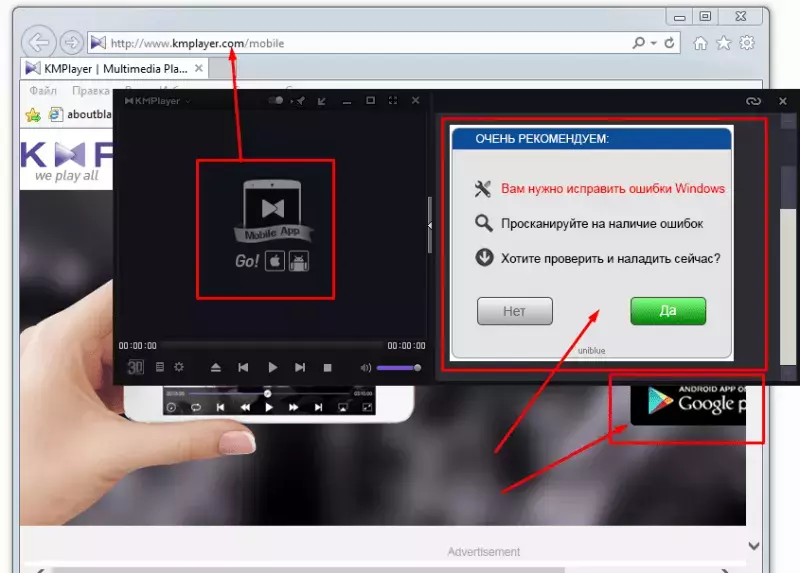Skip to previous track in KMPlayer
This screenshot has height=573, width=800.
point(243,367)
